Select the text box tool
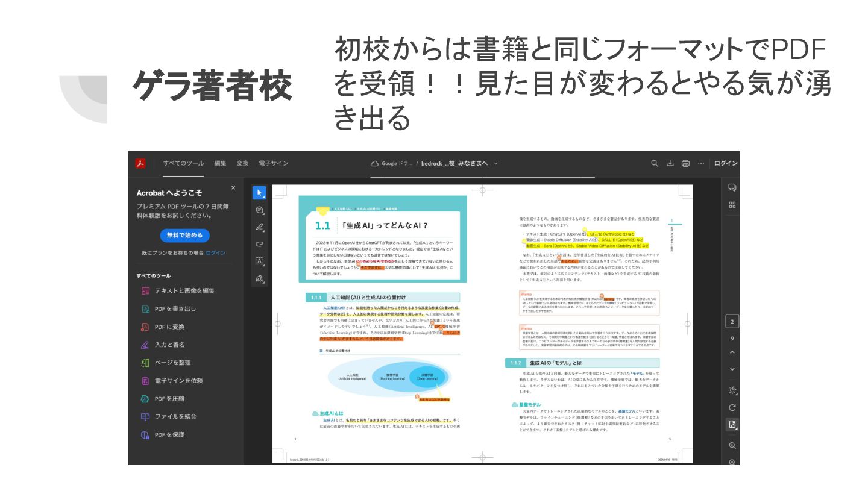Viewport: 868px width, 488px height. click(x=259, y=261)
